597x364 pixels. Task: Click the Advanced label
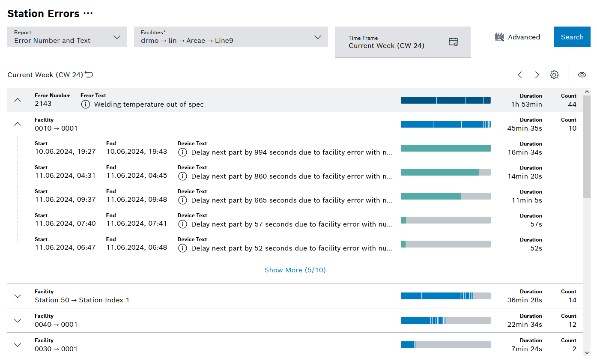pos(524,37)
